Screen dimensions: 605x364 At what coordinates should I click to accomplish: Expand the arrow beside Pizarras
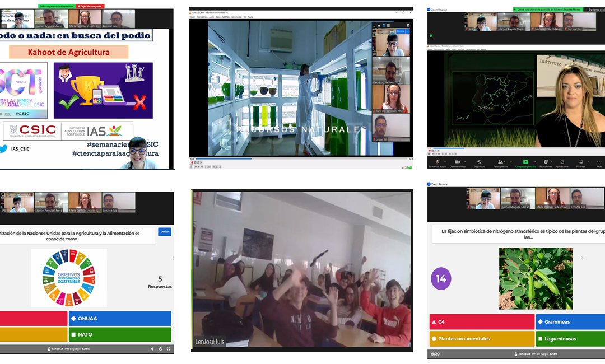pos(588,162)
